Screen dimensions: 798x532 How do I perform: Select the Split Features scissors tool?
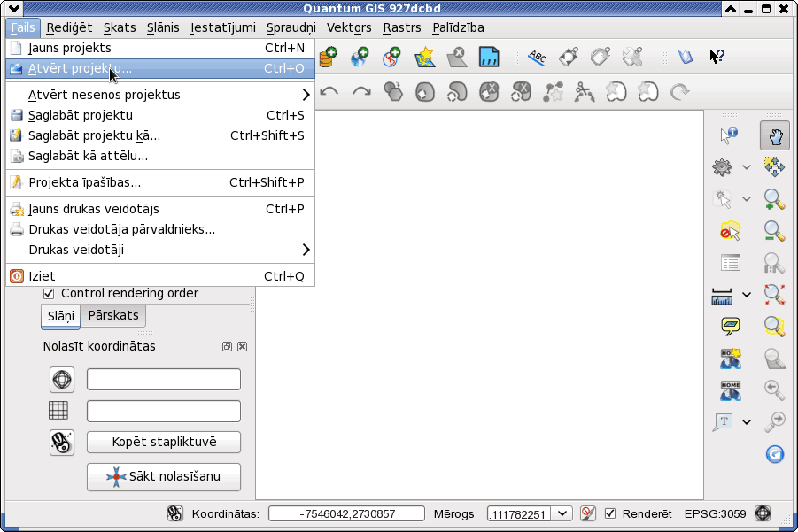585,92
